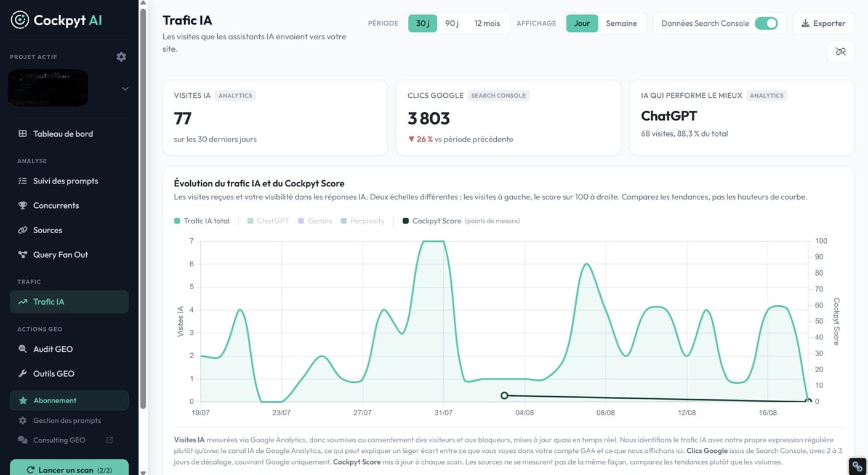Click the Concurrents trophy icon
868x475 pixels.
point(23,206)
